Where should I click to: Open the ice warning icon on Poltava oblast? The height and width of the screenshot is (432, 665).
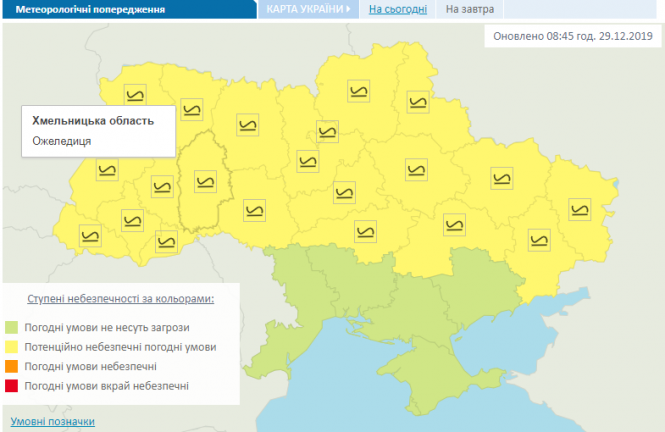coord(416,170)
